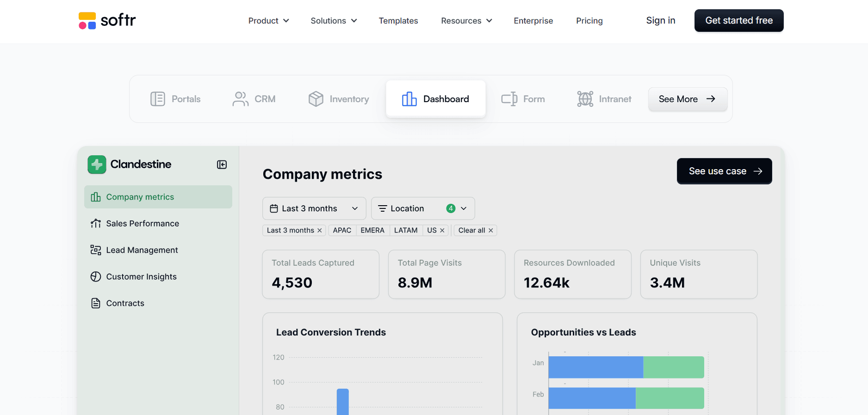
Task: Click the Softr logo
Action: tap(107, 20)
